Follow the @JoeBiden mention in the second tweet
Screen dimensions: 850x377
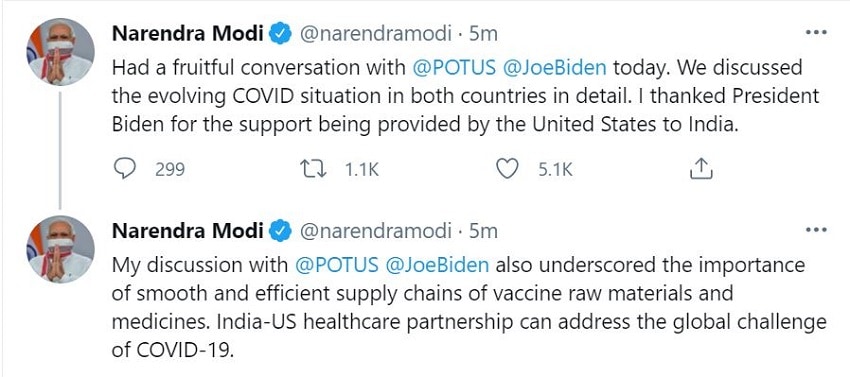tap(438, 266)
